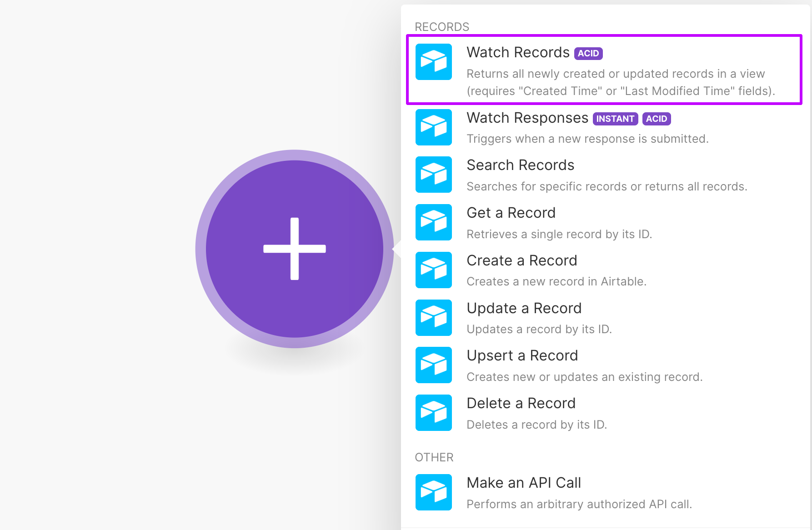Click the ACID badge next to Watch Records
The image size is (812, 530).
click(x=588, y=53)
